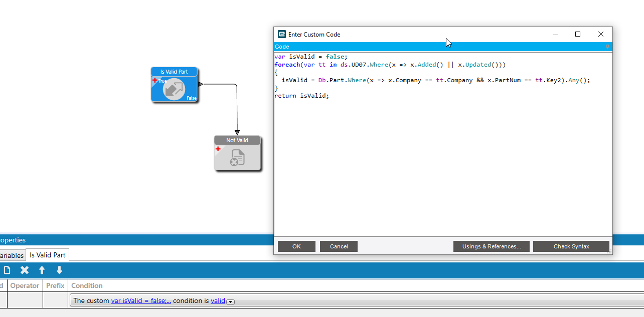
Task: Click the condition icon inside Is Valid Part node
Action: tap(174, 89)
